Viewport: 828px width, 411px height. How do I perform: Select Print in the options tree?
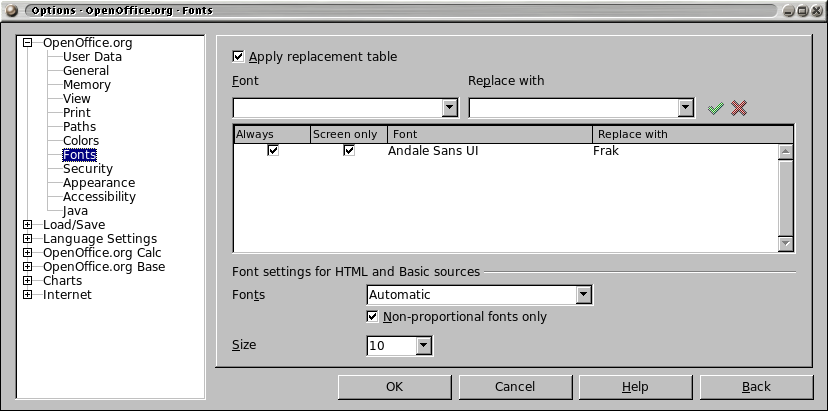(x=77, y=113)
